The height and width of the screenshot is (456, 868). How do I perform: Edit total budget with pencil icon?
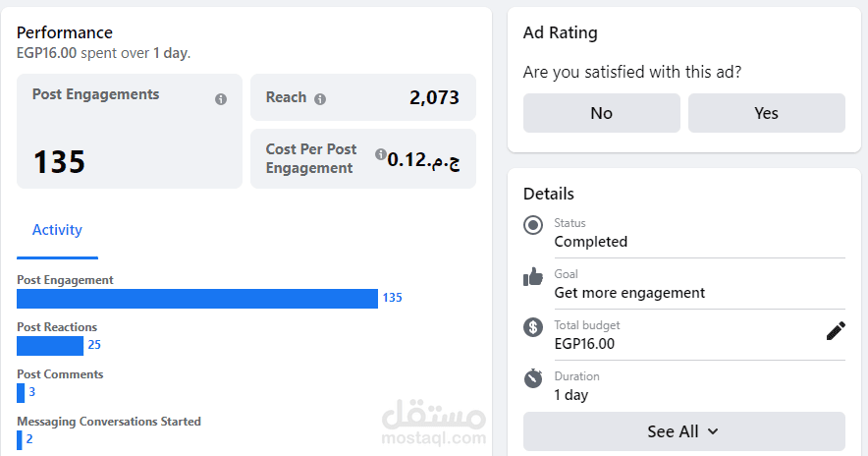836,331
